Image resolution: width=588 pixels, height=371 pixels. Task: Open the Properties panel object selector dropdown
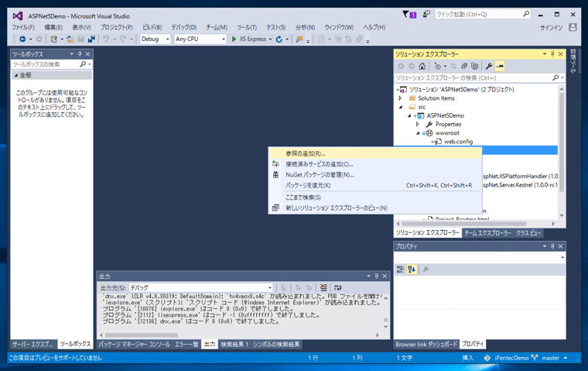tap(562, 258)
